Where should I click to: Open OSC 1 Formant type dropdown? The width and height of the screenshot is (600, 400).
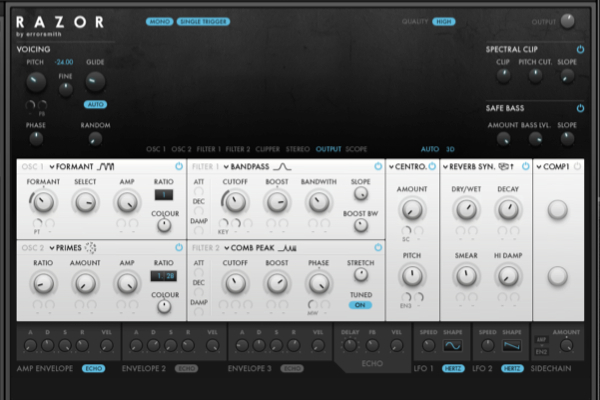71,167
